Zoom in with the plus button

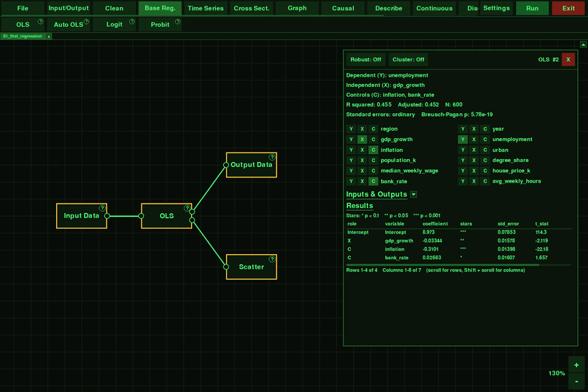click(x=576, y=365)
